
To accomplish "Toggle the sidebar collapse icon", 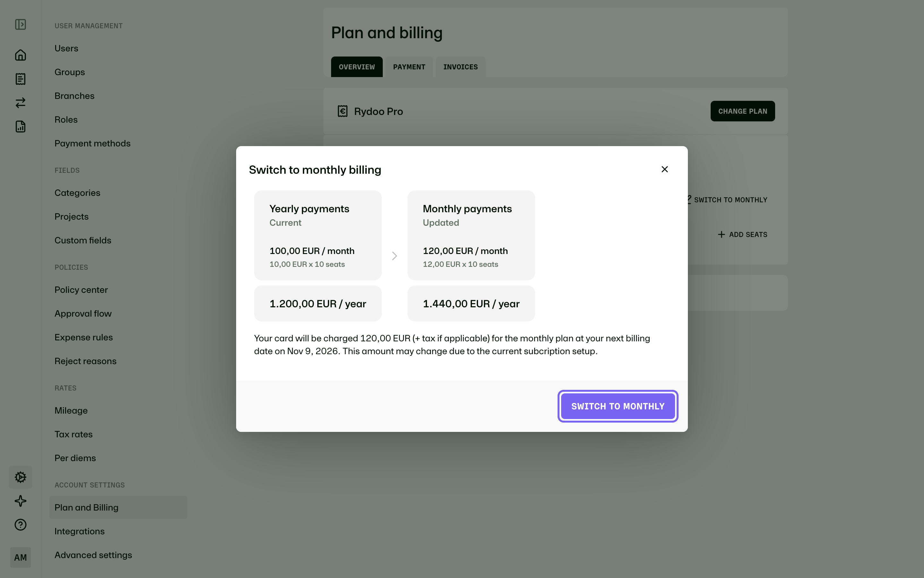I will coord(20,24).
